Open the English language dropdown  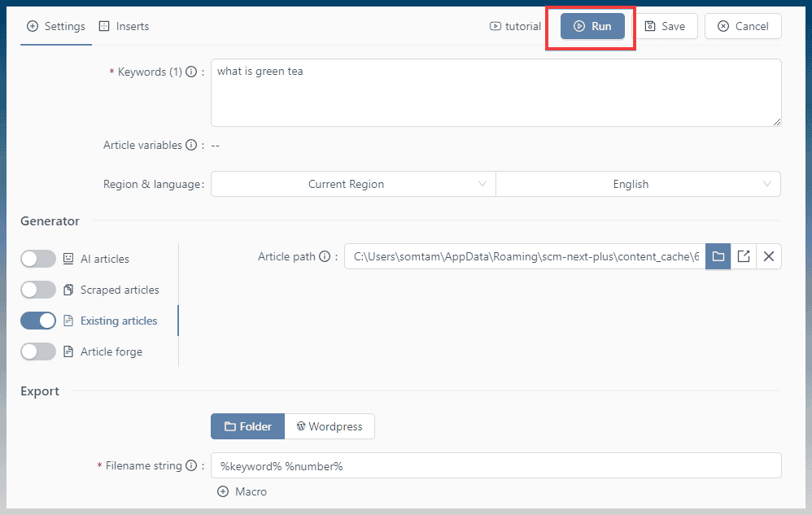click(x=638, y=184)
